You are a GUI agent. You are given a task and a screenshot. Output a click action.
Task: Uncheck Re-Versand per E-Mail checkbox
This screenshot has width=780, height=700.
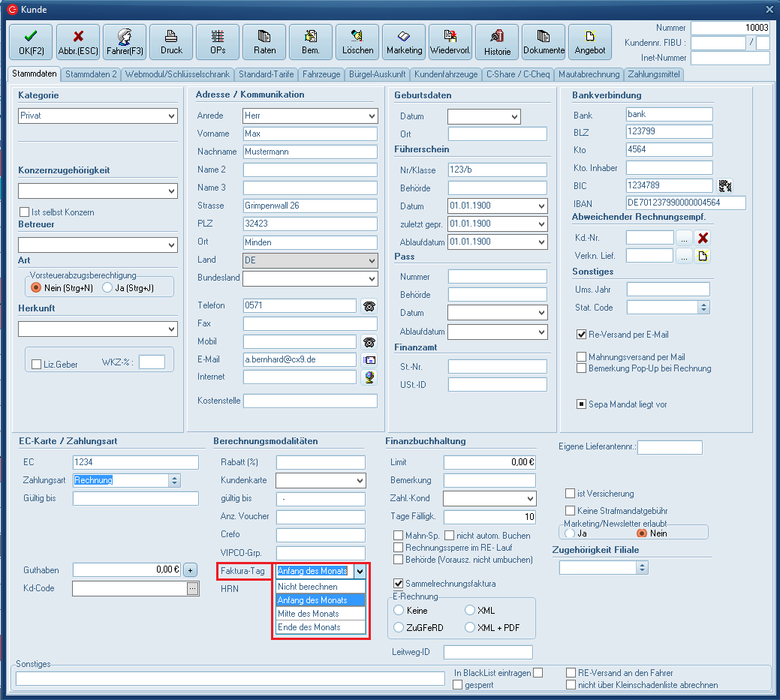click(x=581, y=335)
